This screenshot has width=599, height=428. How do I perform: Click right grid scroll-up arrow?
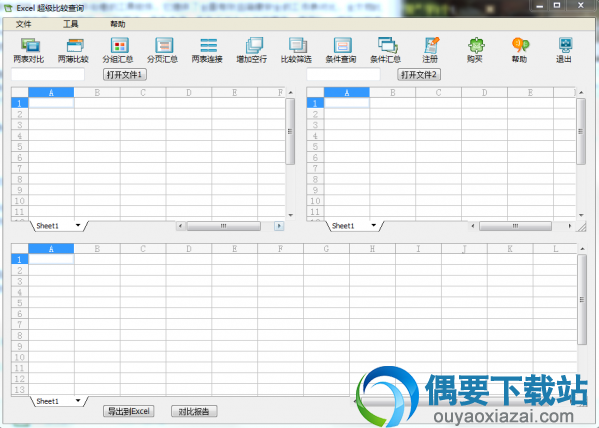[x=581, y=92]
